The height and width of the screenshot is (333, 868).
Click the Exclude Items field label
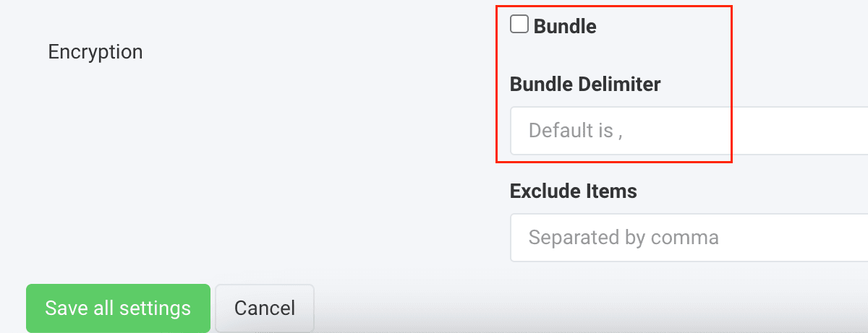574,191
